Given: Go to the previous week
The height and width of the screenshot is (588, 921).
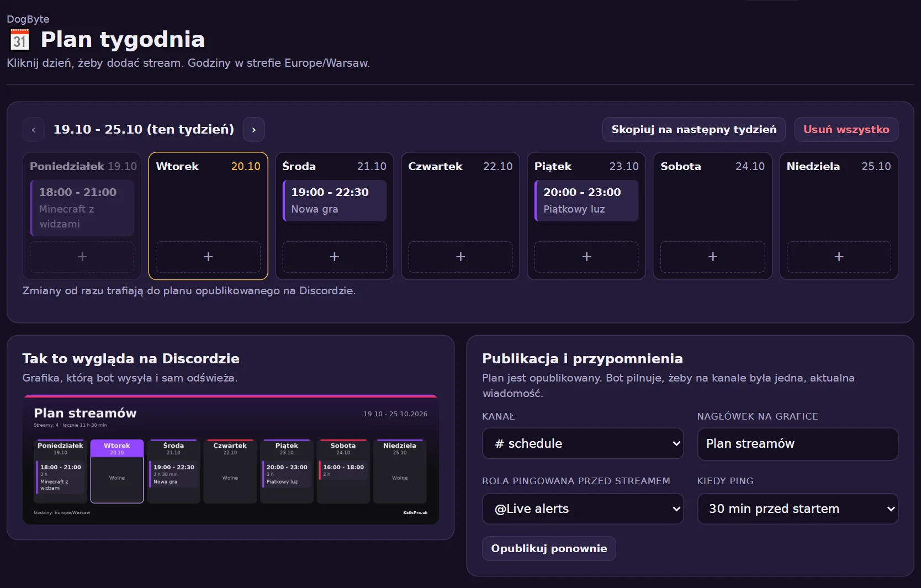Looking at the screenshot, I should 34,130.
